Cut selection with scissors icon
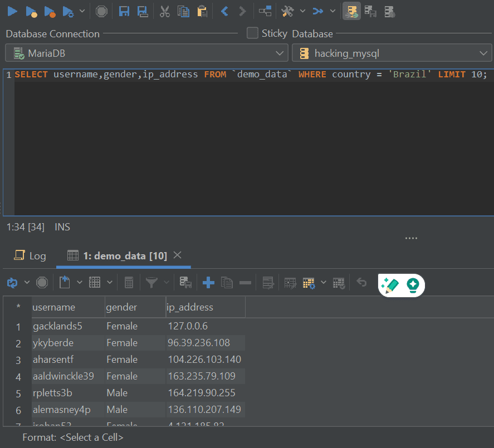494x448 pixels. (x=165, y=12)
